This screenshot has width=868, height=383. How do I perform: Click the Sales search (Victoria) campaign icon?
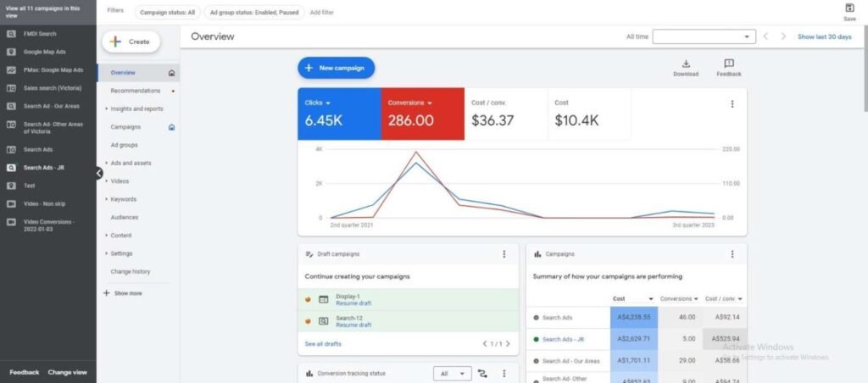click(x=11, y=88)
